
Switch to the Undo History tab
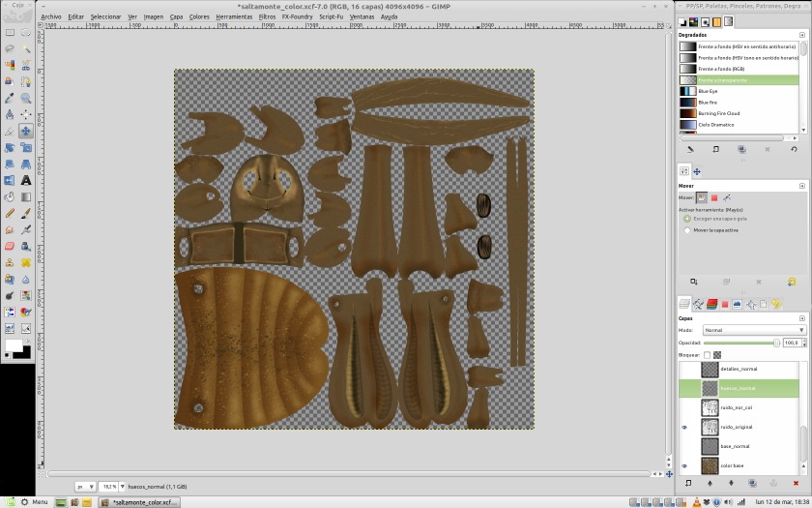(x=775, y=304)
